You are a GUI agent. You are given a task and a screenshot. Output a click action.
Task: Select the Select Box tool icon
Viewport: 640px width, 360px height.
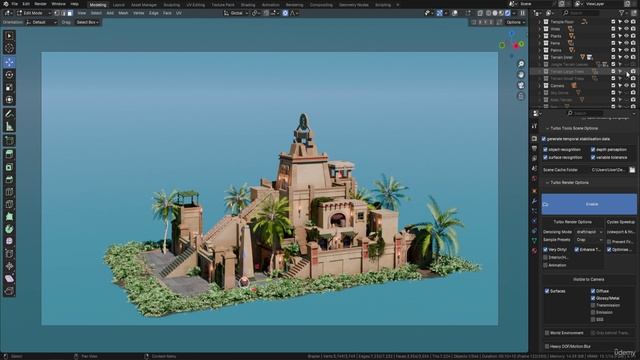(9, 36)
